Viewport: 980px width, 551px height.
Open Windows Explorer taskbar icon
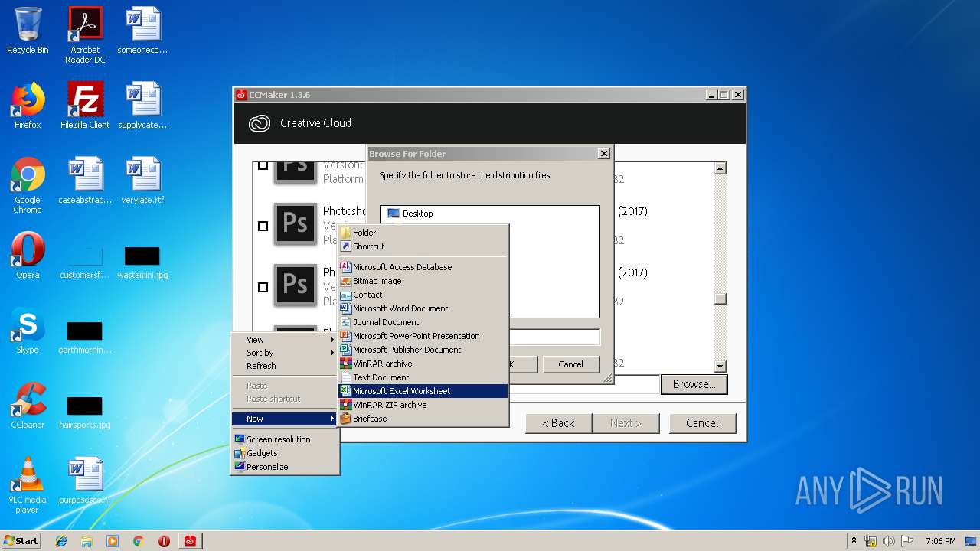point(87,541)
